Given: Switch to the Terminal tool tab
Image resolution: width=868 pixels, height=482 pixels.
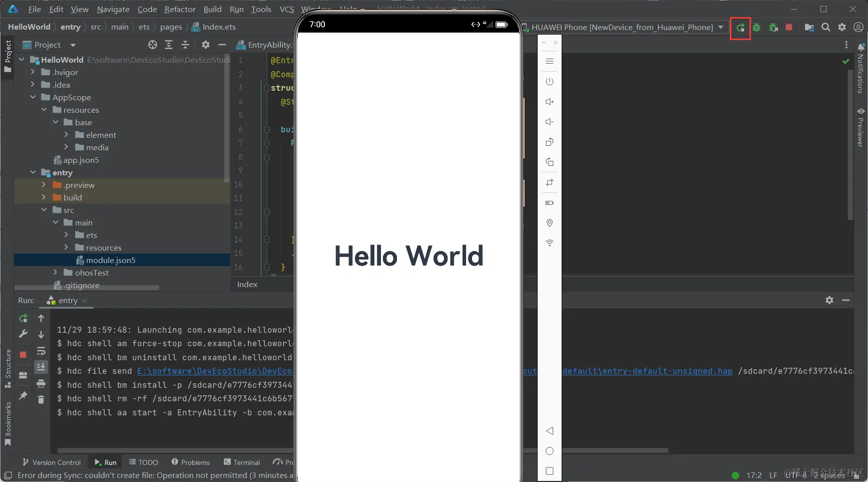Looking at the screenshot, I should click(x=242, y=462).
